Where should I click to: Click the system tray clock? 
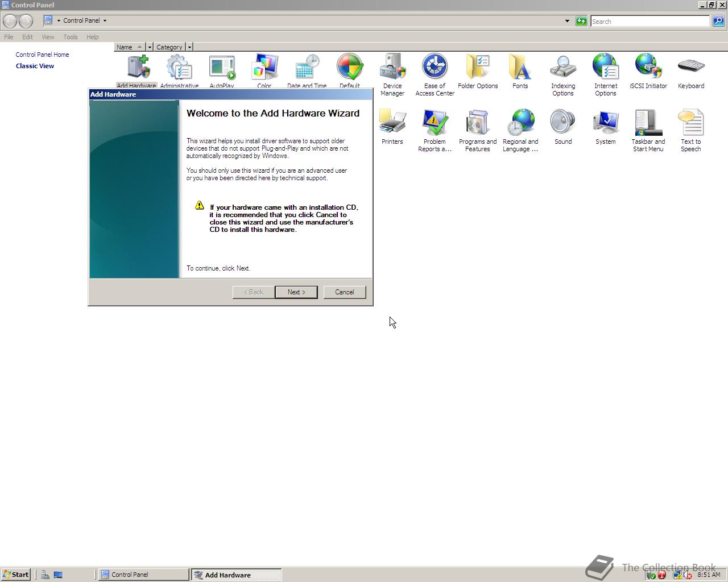click(709, 575)
